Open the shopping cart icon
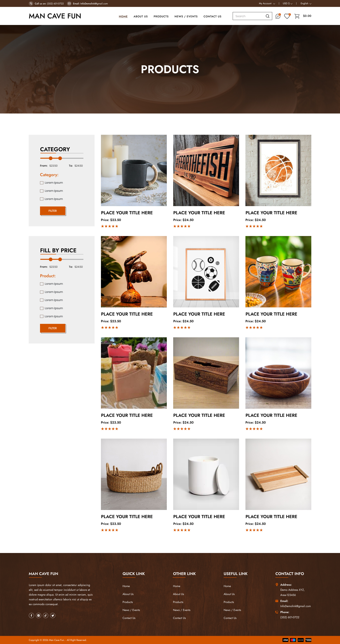Viewport: 340px width, 644px height. (297, 16)
